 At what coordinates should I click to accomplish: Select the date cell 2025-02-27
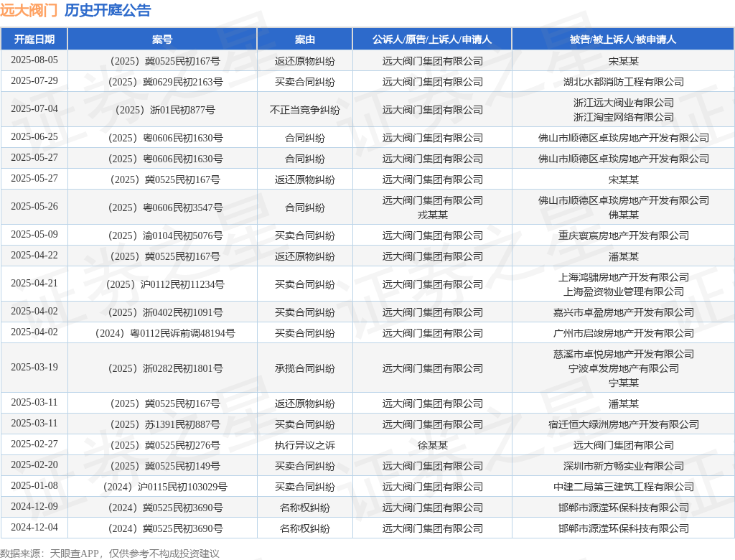click(x=34, y=444)
